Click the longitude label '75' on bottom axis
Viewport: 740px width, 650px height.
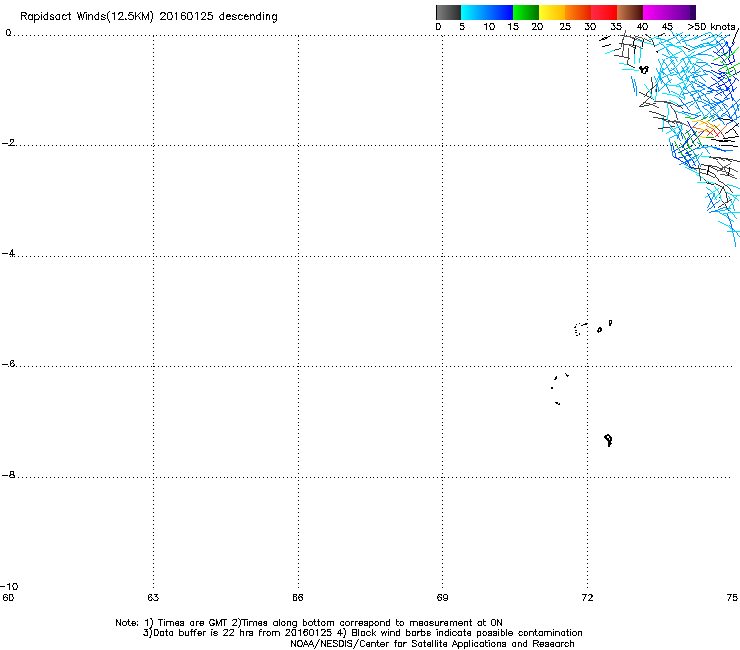click(x=732, y=598)
